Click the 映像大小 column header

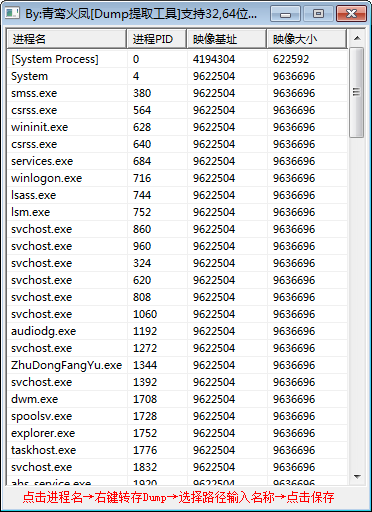[x=307, y=39]
